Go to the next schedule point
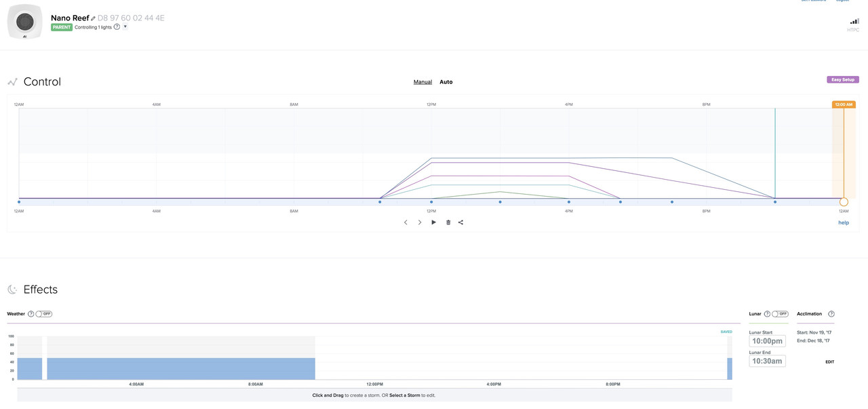 point(420,222)
